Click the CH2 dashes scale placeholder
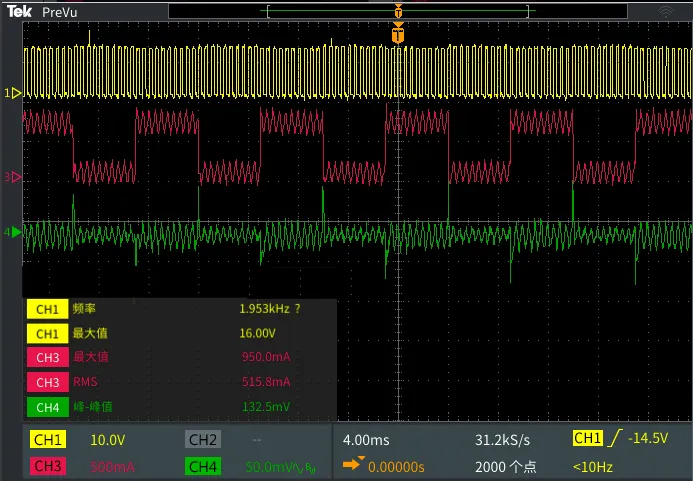Image resolution: width=693 pixels, height=481 pixels. 257,440
